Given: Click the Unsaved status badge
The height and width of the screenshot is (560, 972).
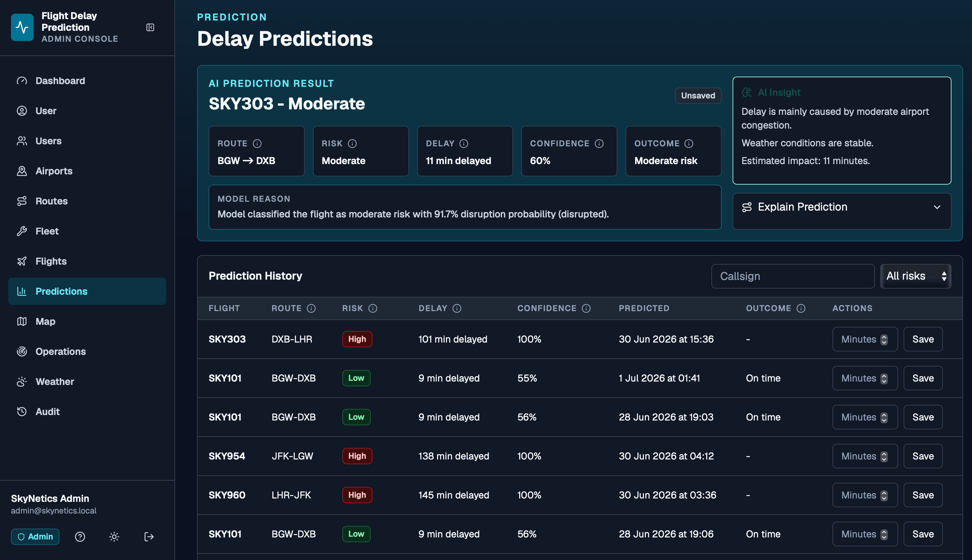Looking at the screenshot, I should click(x=698, y=95).
